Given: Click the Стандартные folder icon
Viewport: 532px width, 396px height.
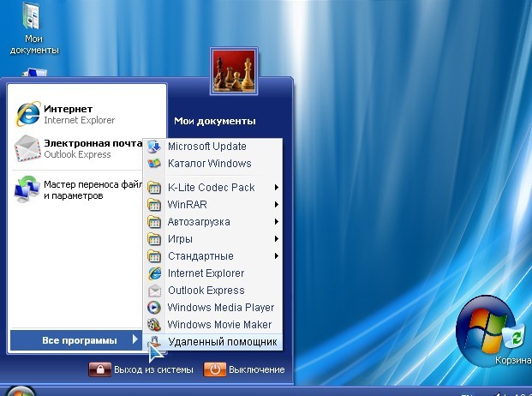Looking at the screenshot, I should click(154, 256).
